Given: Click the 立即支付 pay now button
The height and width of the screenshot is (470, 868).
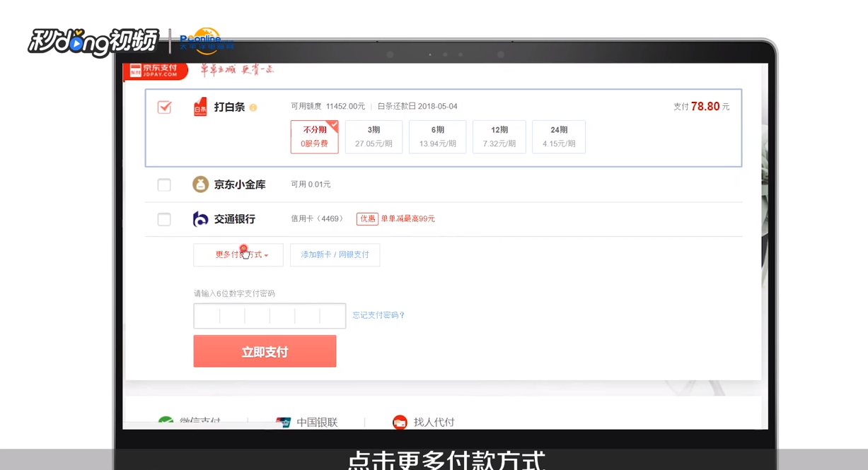Looking at the screenshot, I should click(265, 351).
